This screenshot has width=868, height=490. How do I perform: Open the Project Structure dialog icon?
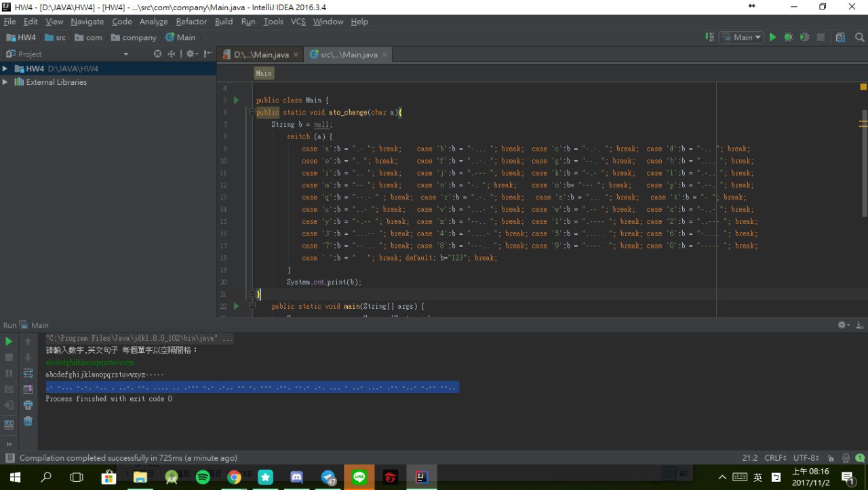[841, 37]
